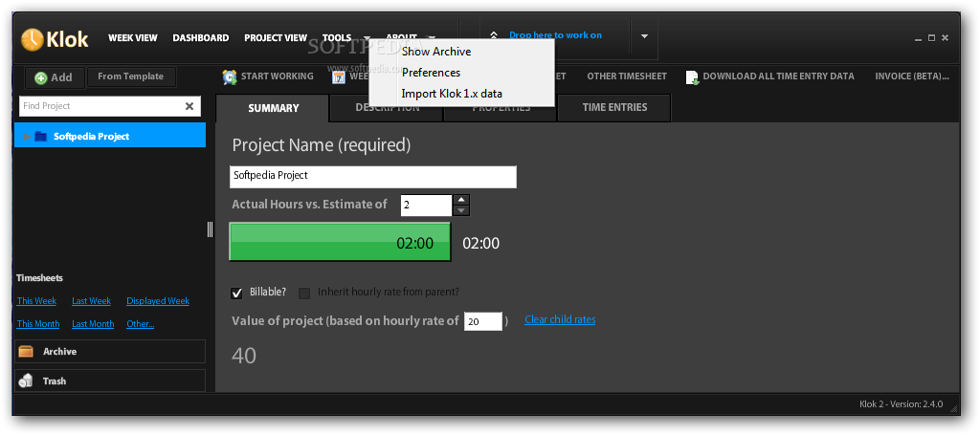Clear the Find Project search with X

click(189, 106)
